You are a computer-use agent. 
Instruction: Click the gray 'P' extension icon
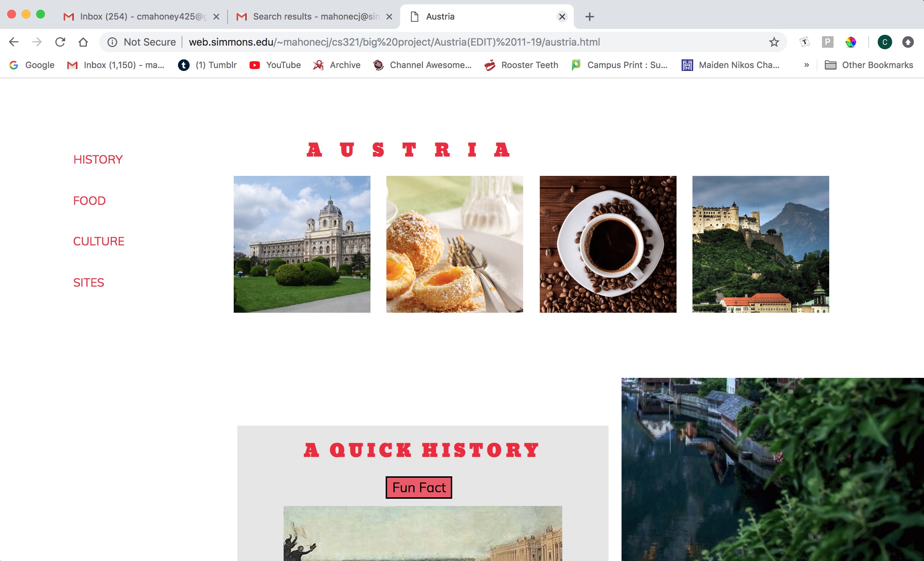(827, 42)
